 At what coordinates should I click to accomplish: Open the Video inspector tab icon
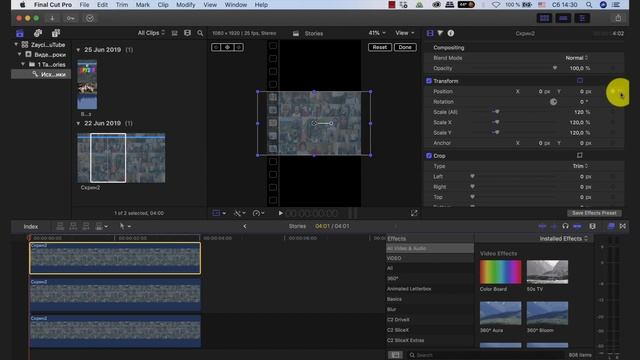click(x=430, y=33)
